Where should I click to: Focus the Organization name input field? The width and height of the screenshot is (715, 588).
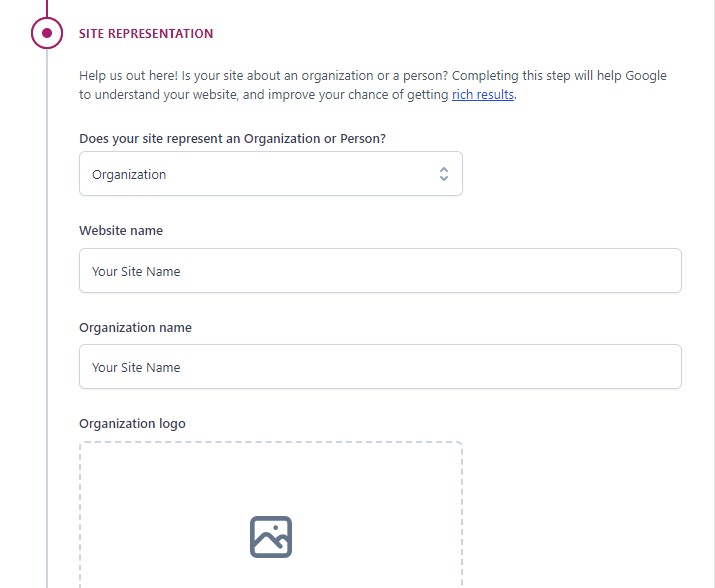[x=380, y=367]
